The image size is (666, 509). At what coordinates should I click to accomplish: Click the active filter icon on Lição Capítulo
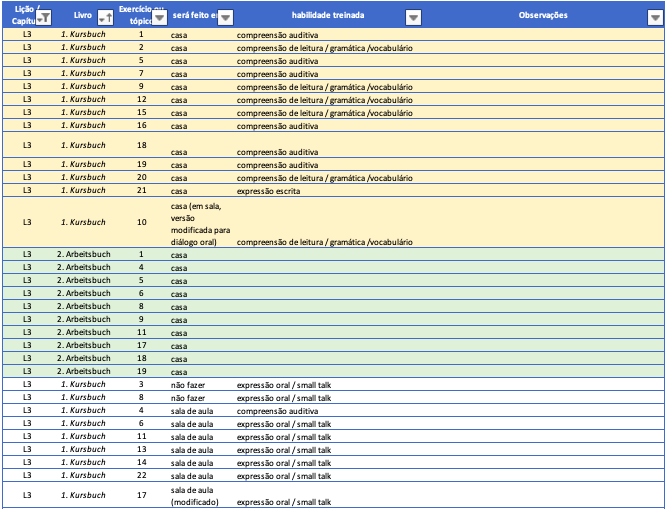click(x=43, y=18)
